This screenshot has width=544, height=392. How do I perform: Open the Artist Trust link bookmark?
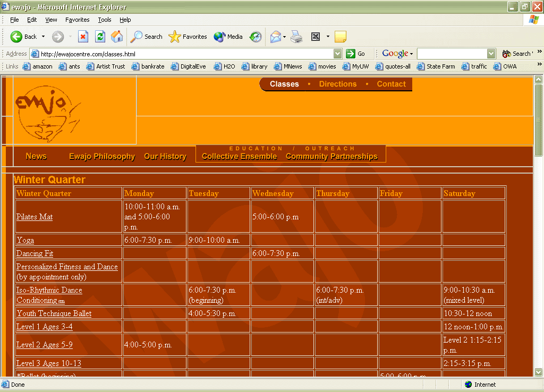point(106,66)
